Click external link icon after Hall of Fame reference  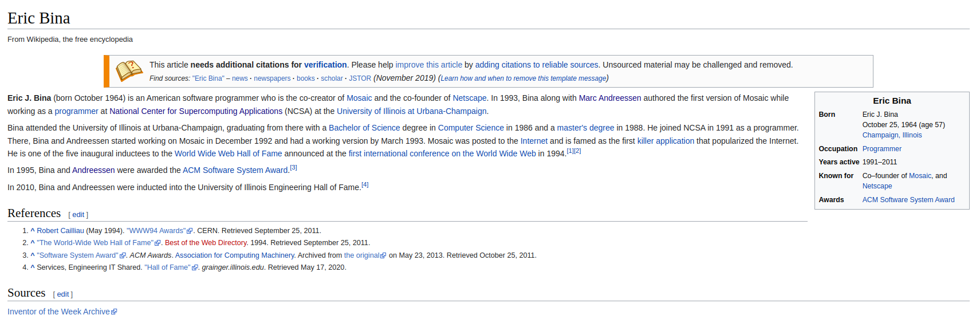(x=195, y=268)
